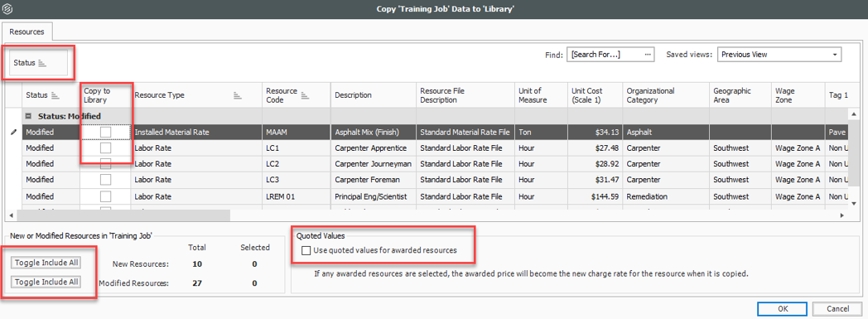Click the horizontal scrollbar thumb of the grid

click(123, 215)
